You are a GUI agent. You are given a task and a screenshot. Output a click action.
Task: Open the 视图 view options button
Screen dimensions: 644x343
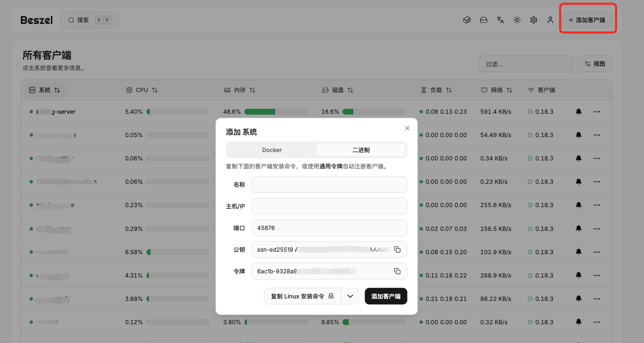coord(594,64)
